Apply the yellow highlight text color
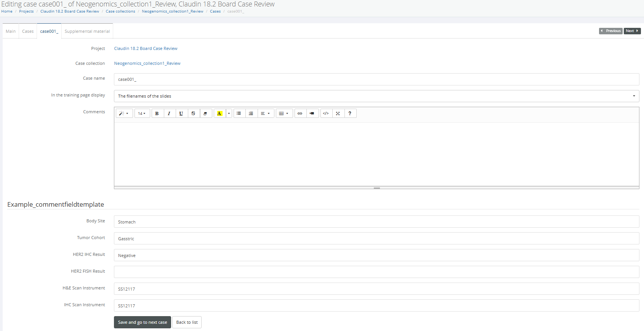This screenshot has height=331, width=644. 219,113
